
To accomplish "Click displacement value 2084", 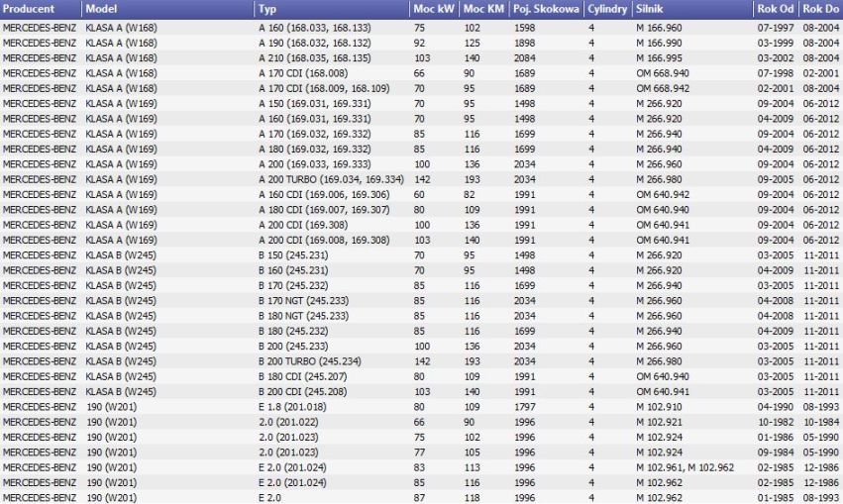I will coord(524,57).
